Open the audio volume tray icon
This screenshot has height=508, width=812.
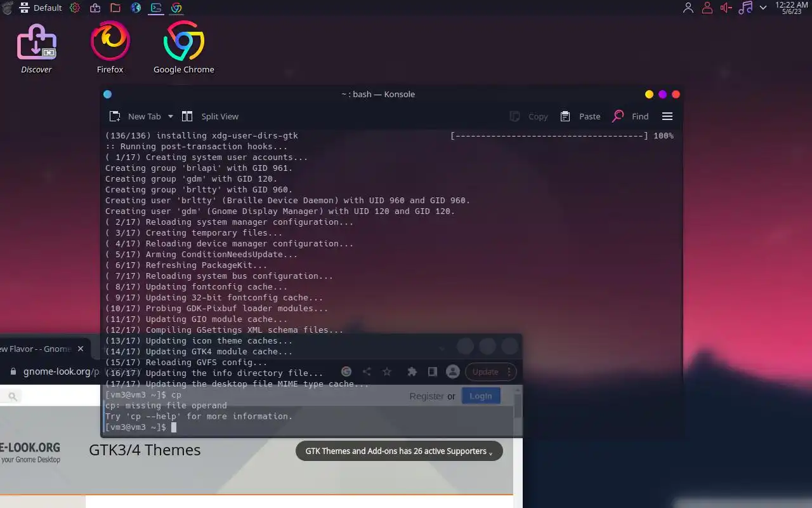(x=726, y=8)
